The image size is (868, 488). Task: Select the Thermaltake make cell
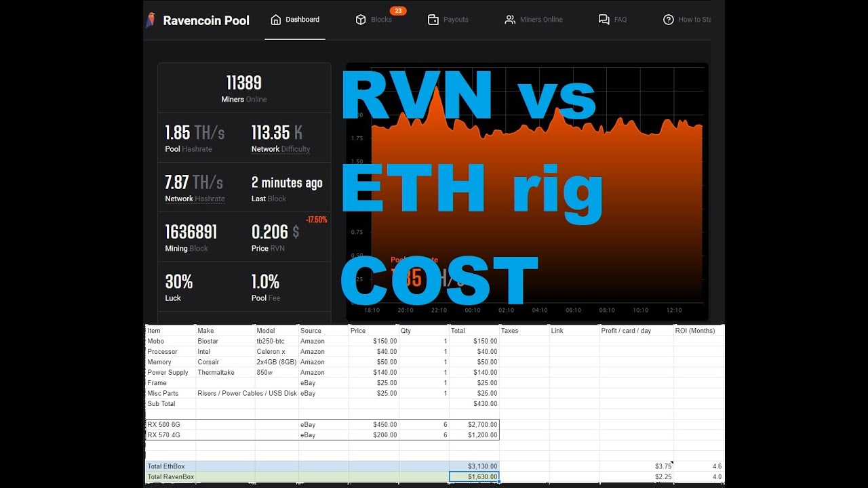[x=225, y=373]
